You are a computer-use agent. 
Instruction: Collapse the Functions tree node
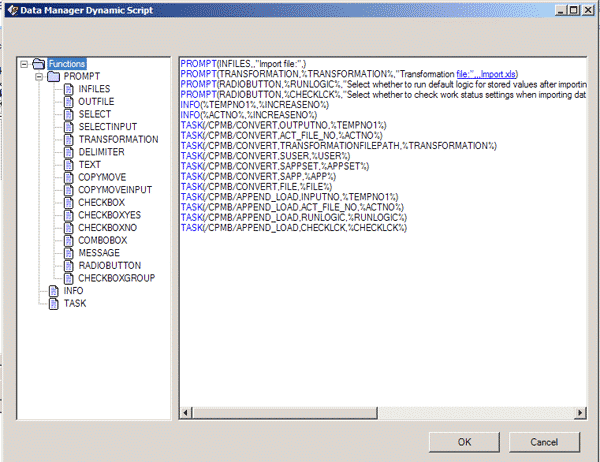point(24,64)
